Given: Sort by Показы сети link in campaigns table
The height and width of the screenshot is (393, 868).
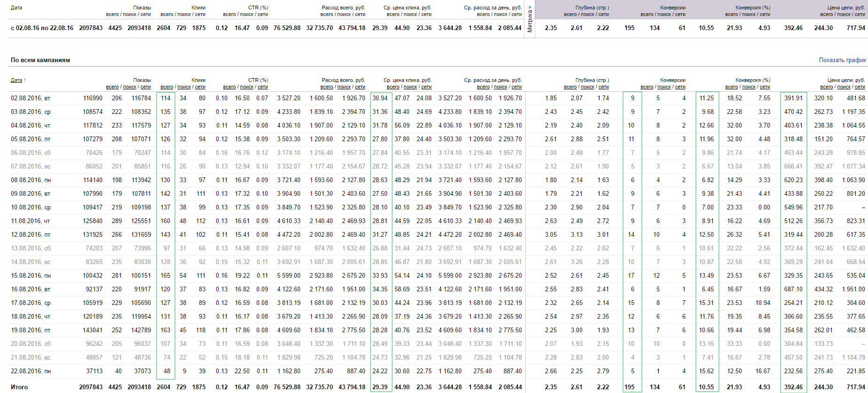Looking at the screenshot, I should [x=146, y=87].
